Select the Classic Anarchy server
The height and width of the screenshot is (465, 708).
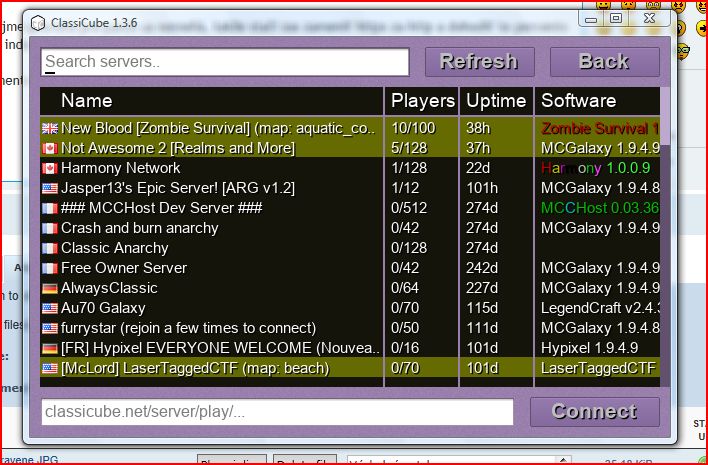350,248
